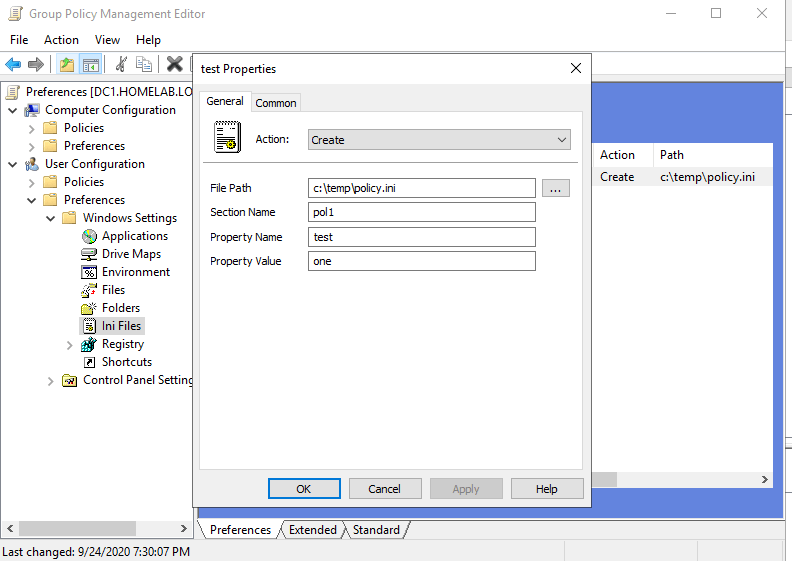Open the Action dropdown in test Properties
This screenshot has height=561, width=792.
click(439, 140)
